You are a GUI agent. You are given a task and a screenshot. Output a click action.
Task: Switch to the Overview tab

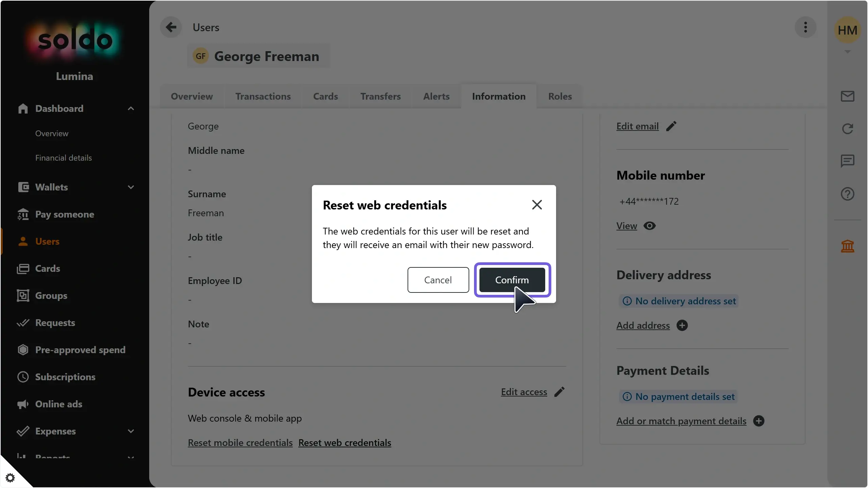pos(192,96)
